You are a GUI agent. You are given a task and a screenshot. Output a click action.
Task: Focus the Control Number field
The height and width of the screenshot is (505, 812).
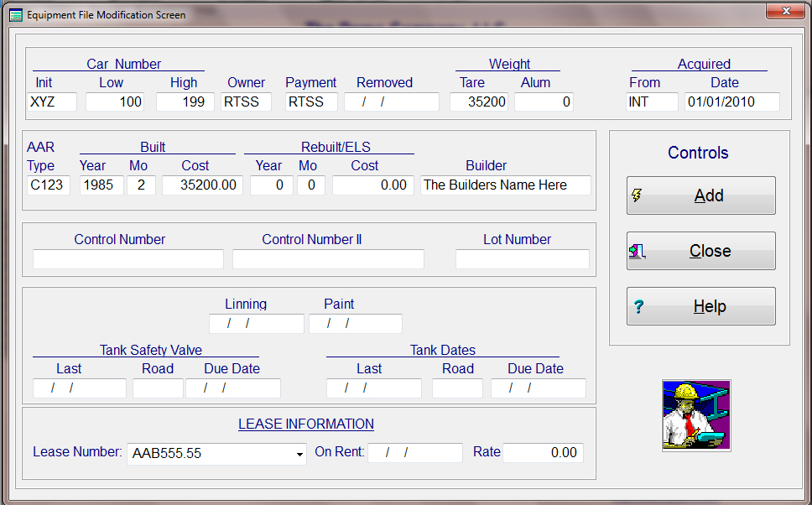pos(128,259)
